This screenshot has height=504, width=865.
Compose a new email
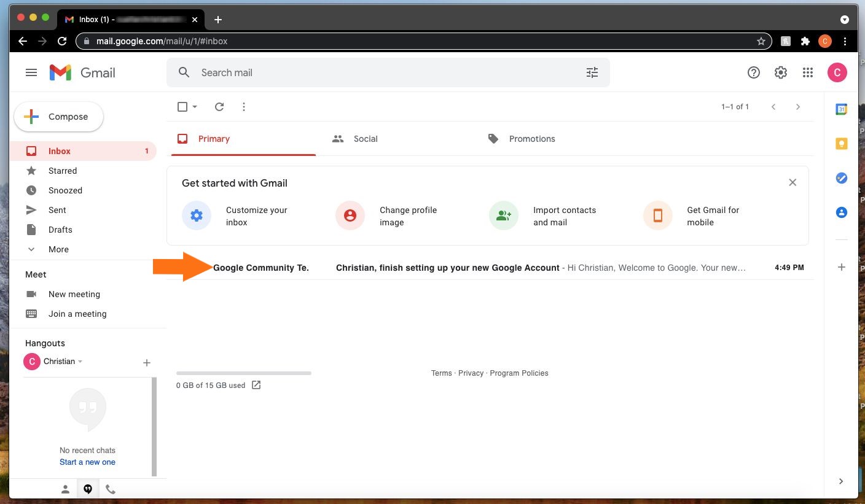click(x=58, y=117)
